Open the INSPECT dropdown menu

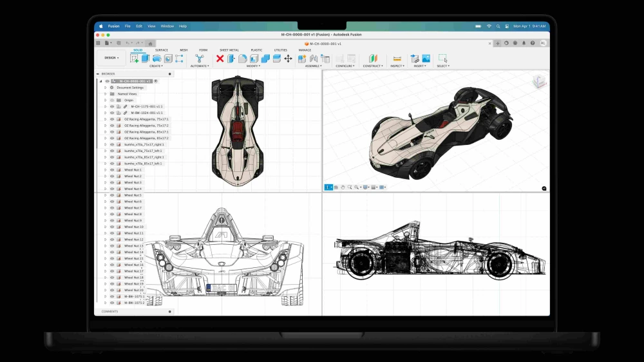(397, 66)
